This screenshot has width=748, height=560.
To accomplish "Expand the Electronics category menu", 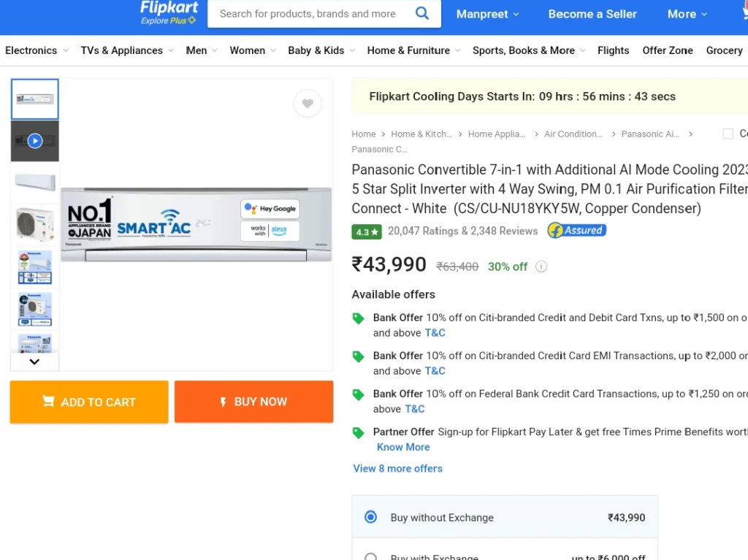I will point(37,50).
